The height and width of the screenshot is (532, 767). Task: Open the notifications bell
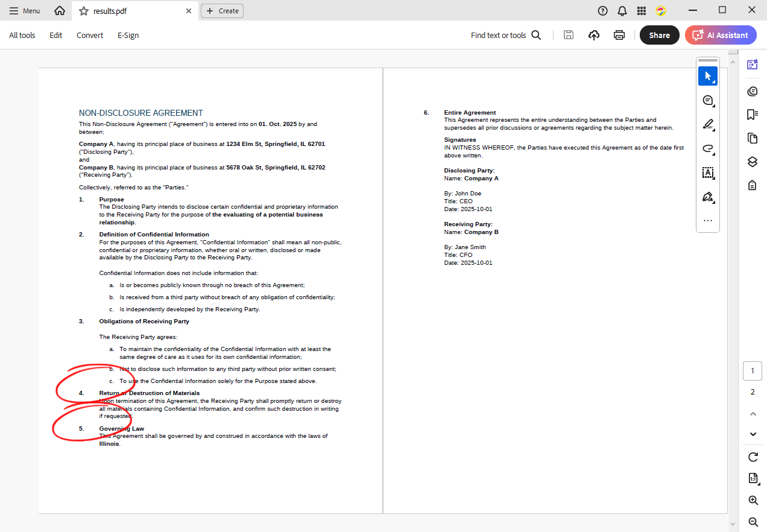622,11
